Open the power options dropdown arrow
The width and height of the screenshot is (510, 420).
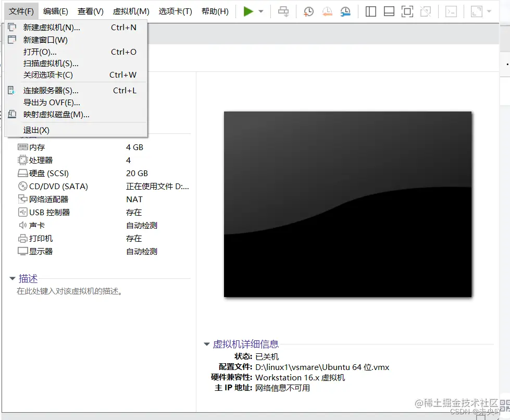tap(261, 11)
